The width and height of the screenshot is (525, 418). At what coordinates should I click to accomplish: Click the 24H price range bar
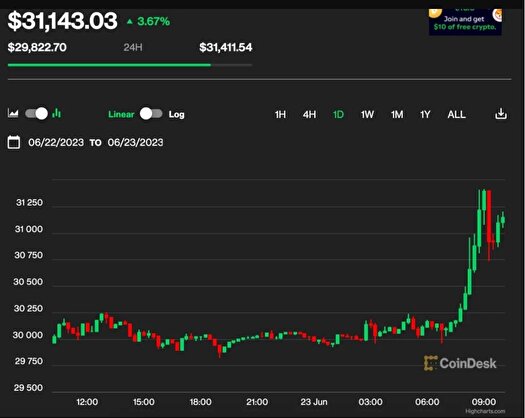[x=130, y=65]
